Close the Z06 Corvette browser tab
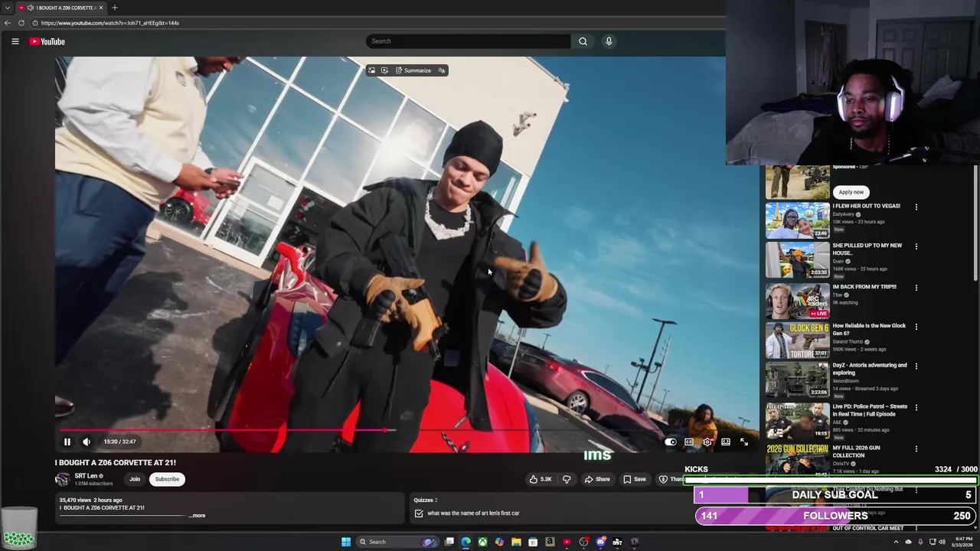The image size is (980, 551). point(101,8)
